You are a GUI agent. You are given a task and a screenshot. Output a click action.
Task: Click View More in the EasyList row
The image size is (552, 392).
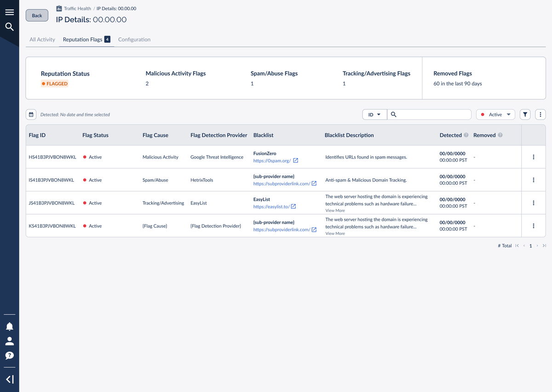(335, 210)
